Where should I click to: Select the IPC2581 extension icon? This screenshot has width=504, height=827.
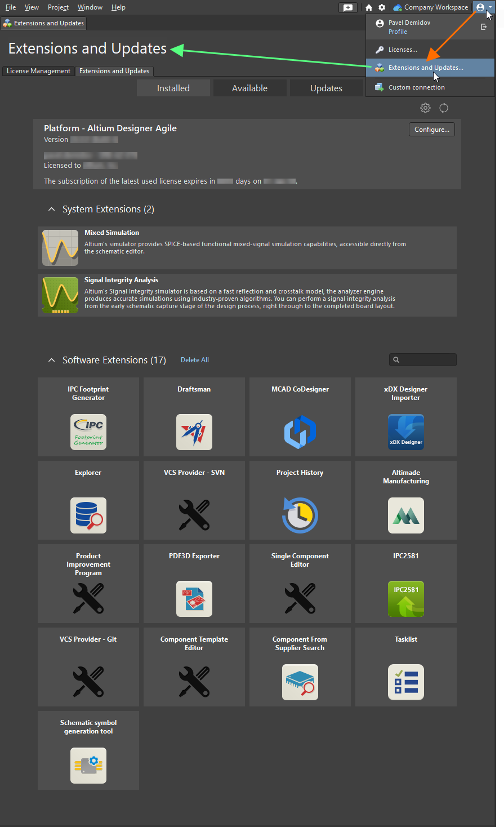(x=405, y=599)
